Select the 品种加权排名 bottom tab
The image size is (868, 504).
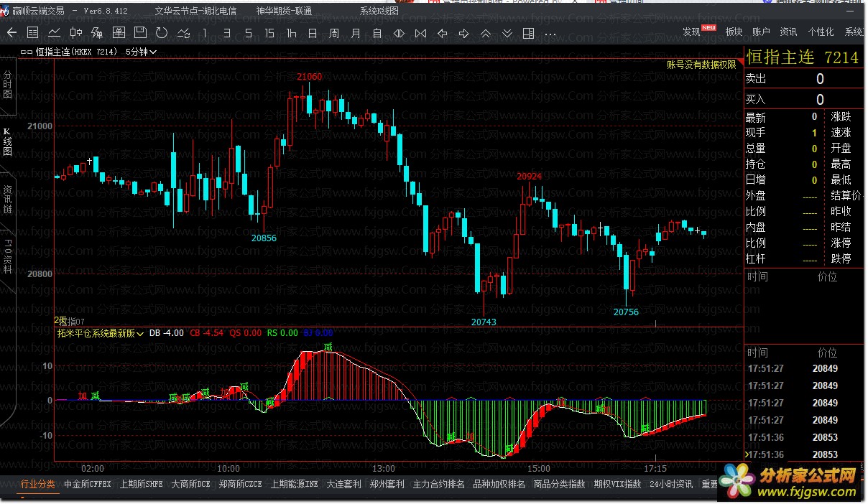click(x=499, y=484)
